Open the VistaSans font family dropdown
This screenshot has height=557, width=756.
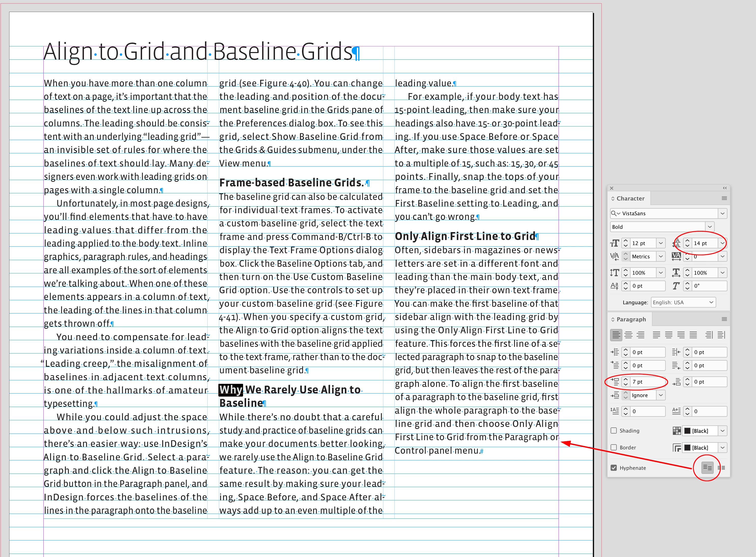click(x=722, y=213)
